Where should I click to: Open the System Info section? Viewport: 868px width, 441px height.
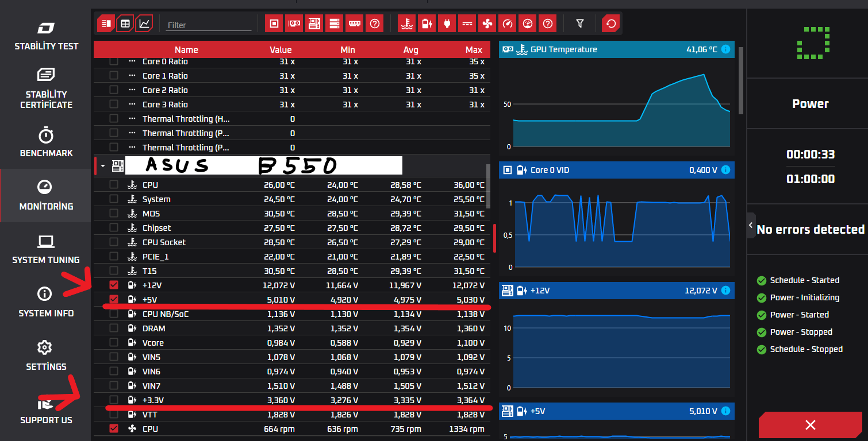coord(46,303)
